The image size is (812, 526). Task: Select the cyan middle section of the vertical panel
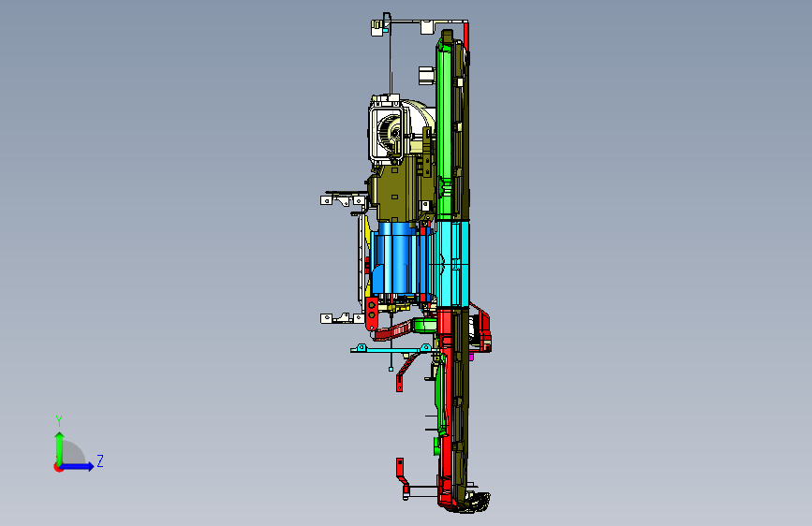(x=452, y=264)
